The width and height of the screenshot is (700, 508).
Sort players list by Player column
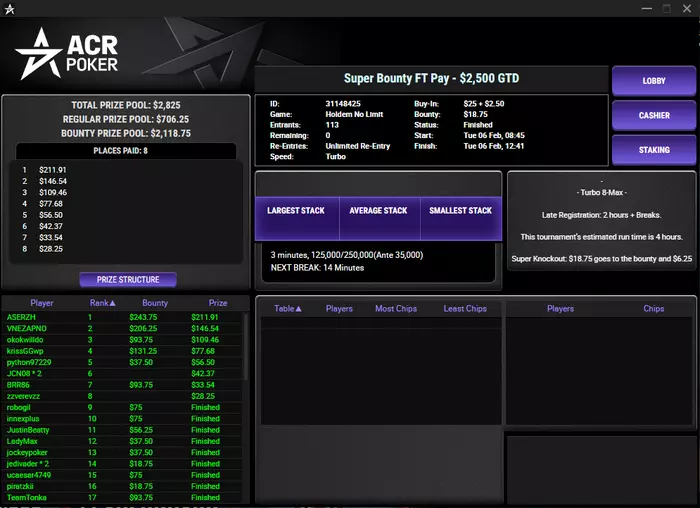[x=42, y=303]
